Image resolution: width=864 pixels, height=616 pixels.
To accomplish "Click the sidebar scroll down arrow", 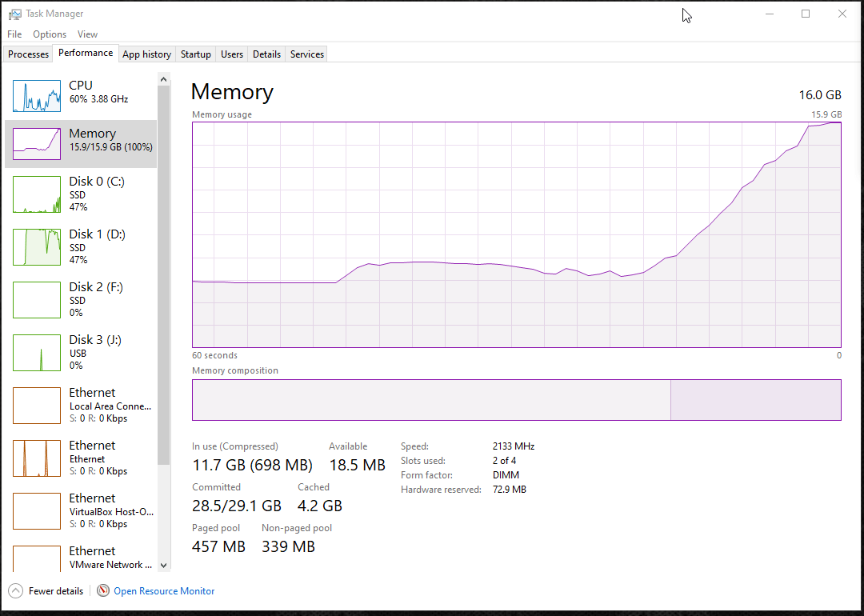I will point(164,565).
